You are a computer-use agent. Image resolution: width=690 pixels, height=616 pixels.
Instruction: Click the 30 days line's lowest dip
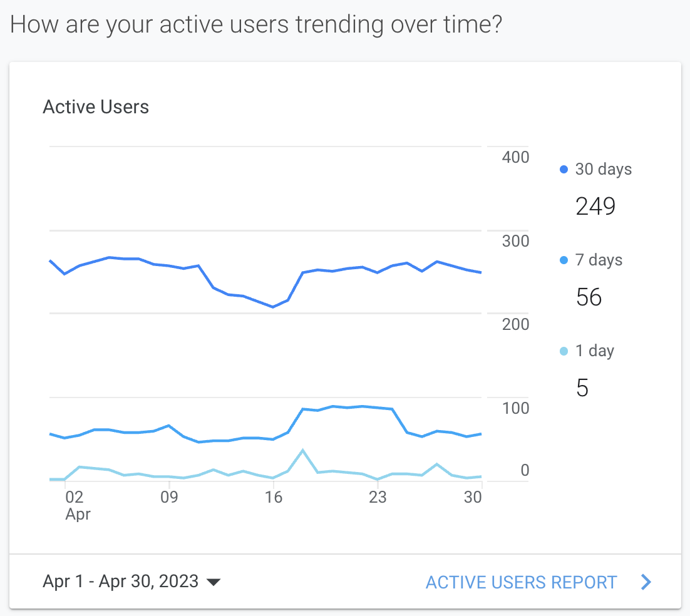click(273, 307)
